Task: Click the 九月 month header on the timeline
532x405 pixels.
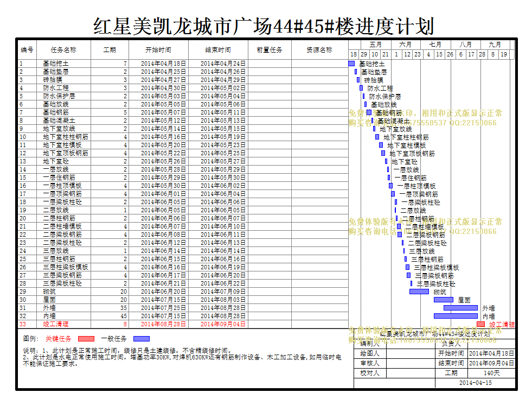Action: (495, 45)
